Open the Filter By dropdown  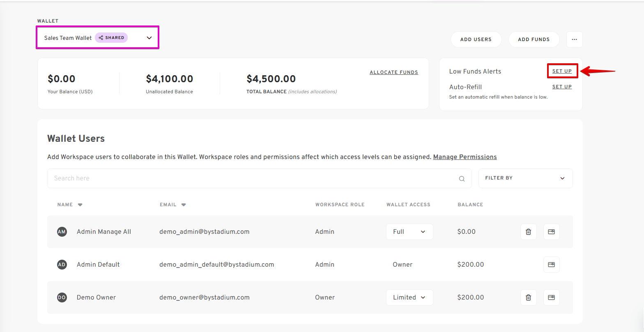tap(525, 178)
